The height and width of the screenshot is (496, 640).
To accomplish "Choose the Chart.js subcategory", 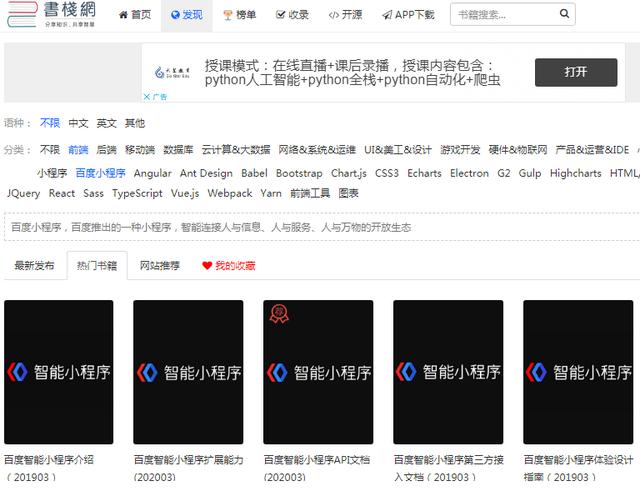I will click(x=349, y=173).
